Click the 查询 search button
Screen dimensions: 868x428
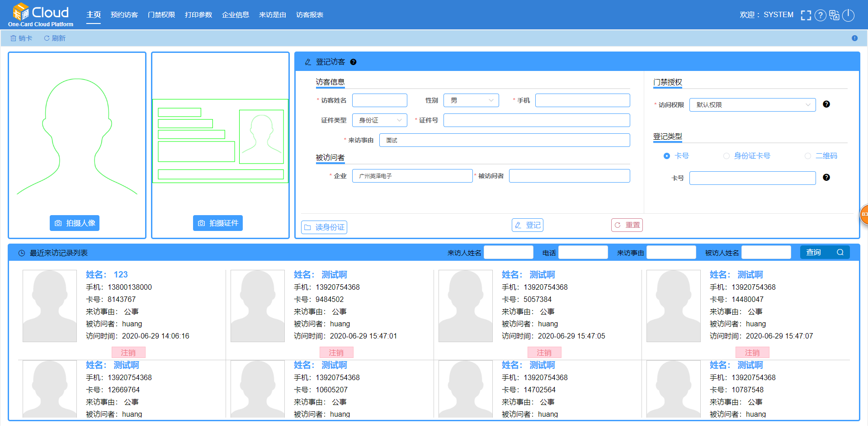click(825, 252)
